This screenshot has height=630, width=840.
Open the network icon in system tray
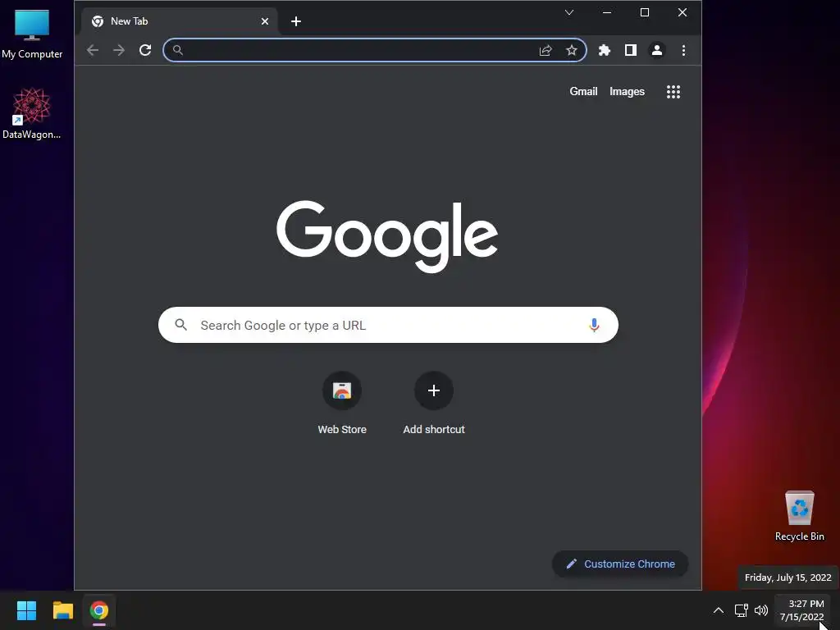[741, 610]
